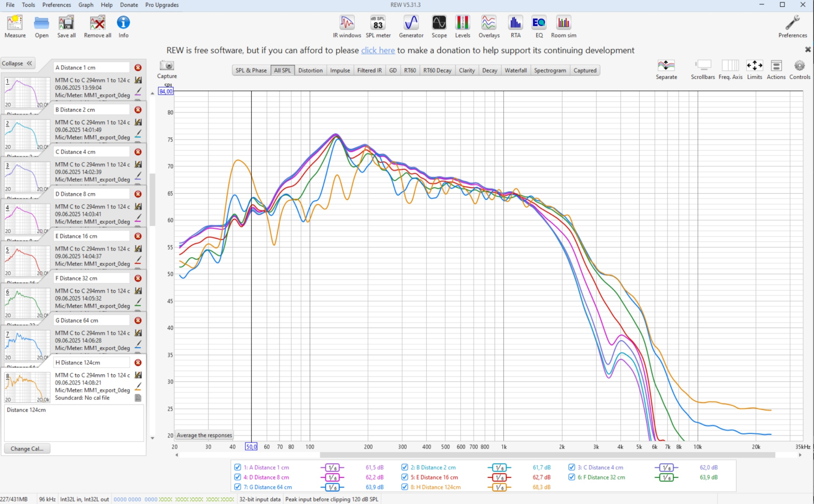Click the Remove all icon
Viewport: 814px width, 504px height.
click(97, 27)
